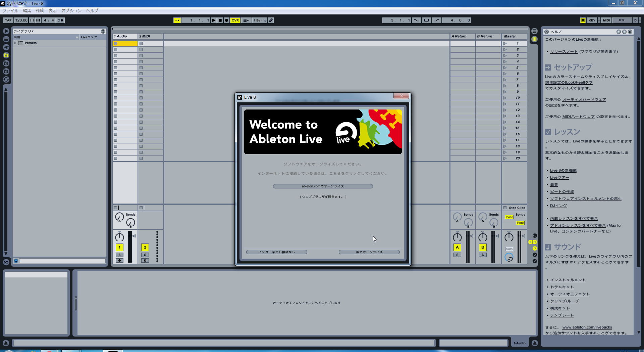Toggle the Punch-Out switch
The height and width of the screenshot is (352, 644).
[x=436, y=20]
